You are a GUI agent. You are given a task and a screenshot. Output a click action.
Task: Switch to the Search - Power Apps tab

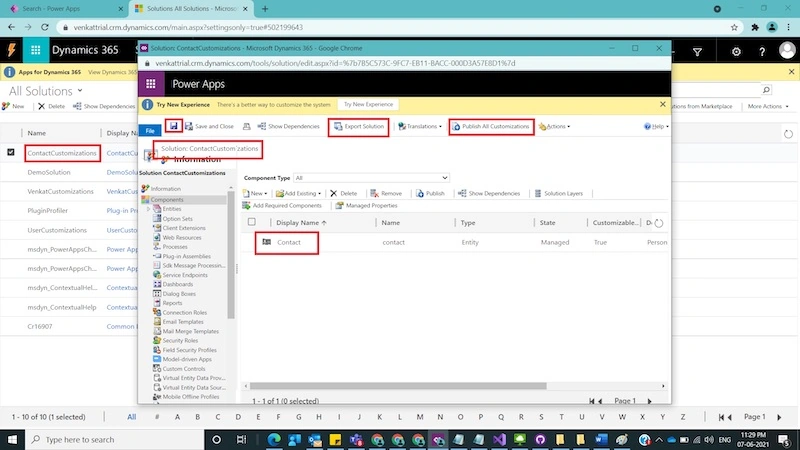(x=65, y=9)
